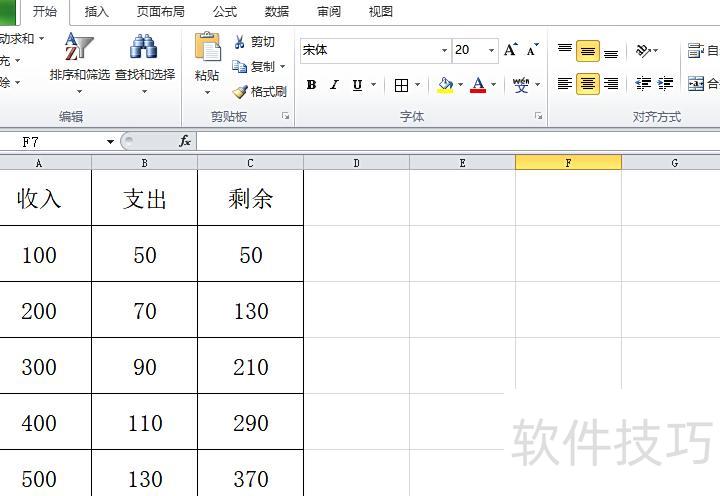Viewport: 720px width, 496px height.
Task: Switch to the 审阅 (Review) tab
Action: pyautogui.click(x=329, y=11)
